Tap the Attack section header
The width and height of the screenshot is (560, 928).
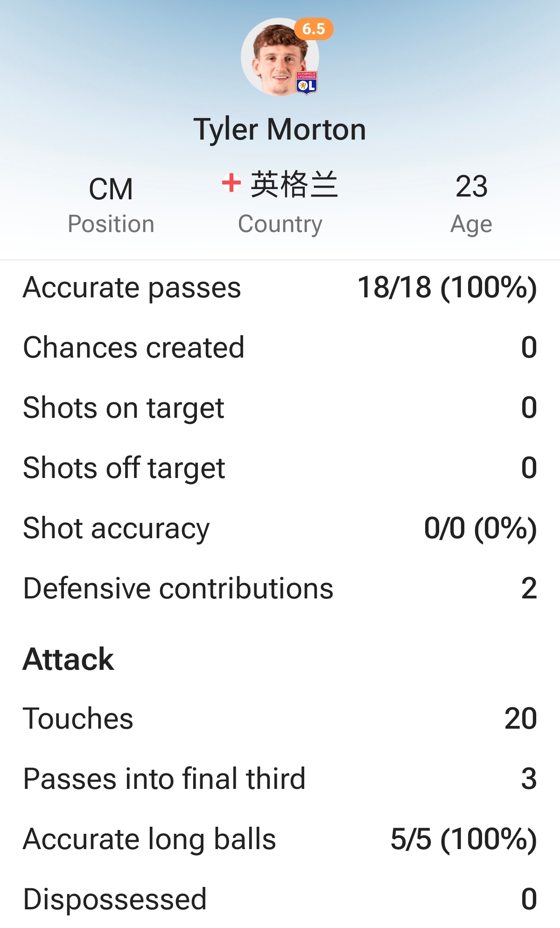coord(68,659)
